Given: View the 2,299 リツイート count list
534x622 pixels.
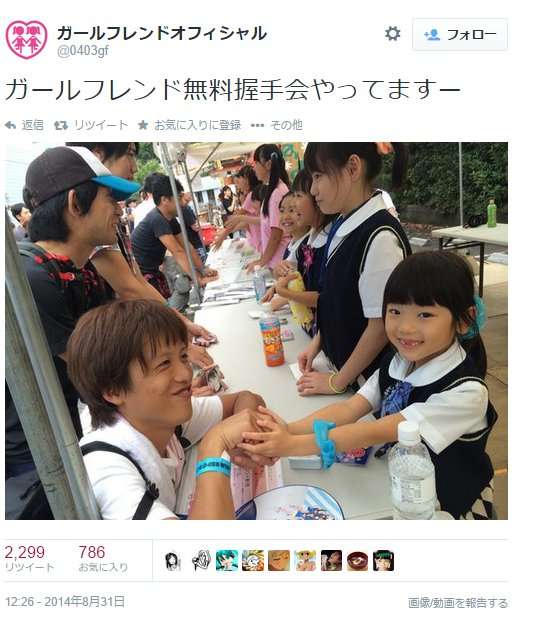Looking at the screenshot, I should tap(29, 558).
